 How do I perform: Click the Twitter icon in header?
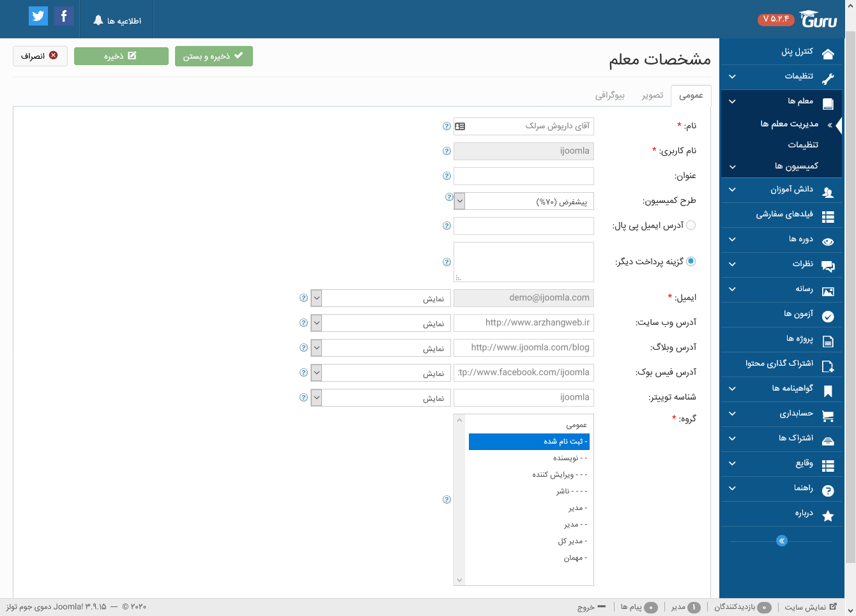point(38,16)
